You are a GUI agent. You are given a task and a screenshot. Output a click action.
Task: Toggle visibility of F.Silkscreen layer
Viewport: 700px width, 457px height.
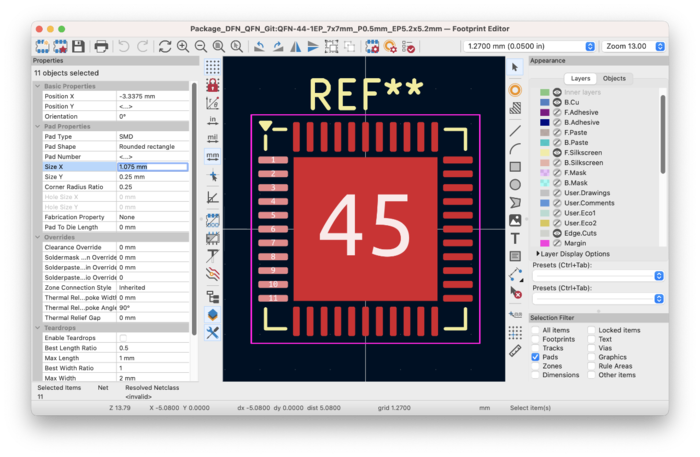(559, 151)
